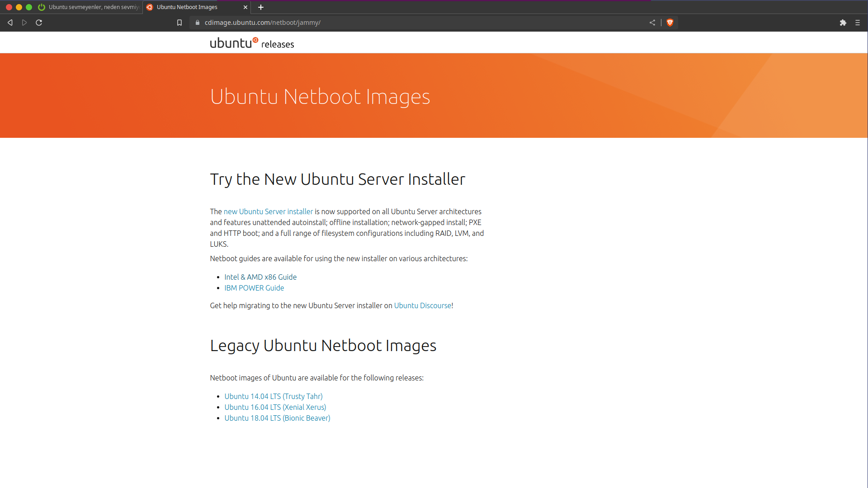Open the browser hamburger menu

(x=858, y=23)
